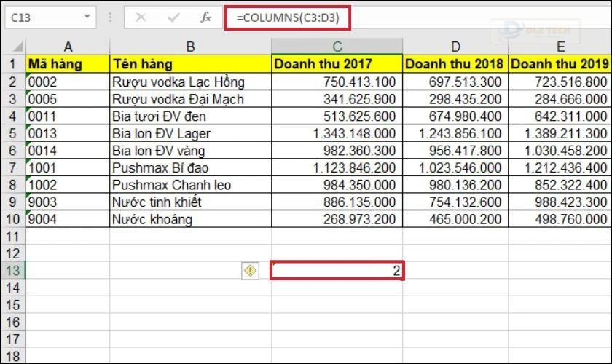The image size is (612, 364).
Task: Select the value 852.322.400
Action: pyautogui.click(x=560, y=185)
